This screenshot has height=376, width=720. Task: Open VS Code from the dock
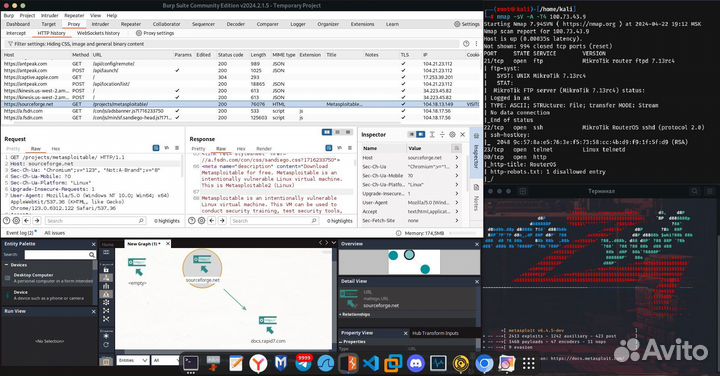click(x=371, y=364)
